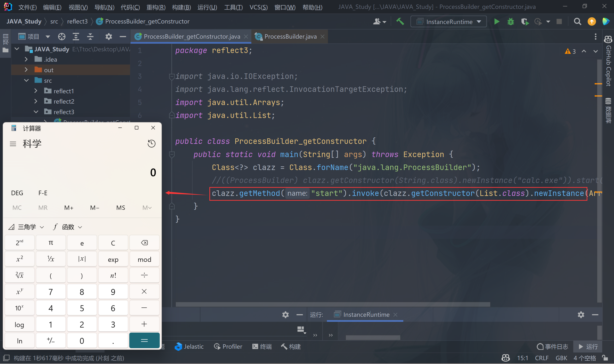Open search everywhere magnifier icon

pos(578,22)
